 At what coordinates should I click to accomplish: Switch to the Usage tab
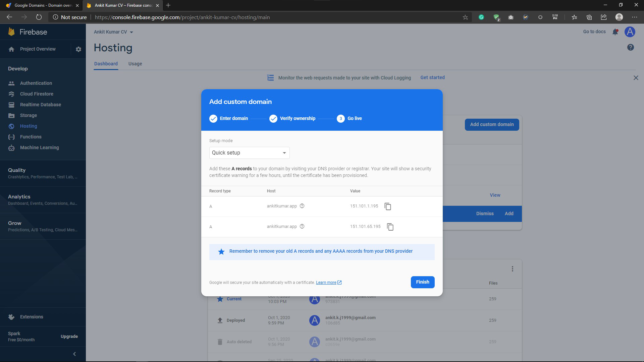(135, 64)
